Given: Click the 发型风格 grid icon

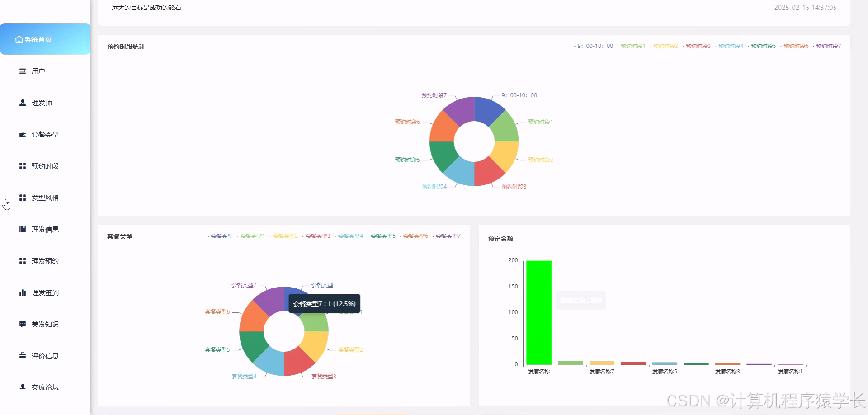Looking at the screenshot, I should (x=23, y=198).
